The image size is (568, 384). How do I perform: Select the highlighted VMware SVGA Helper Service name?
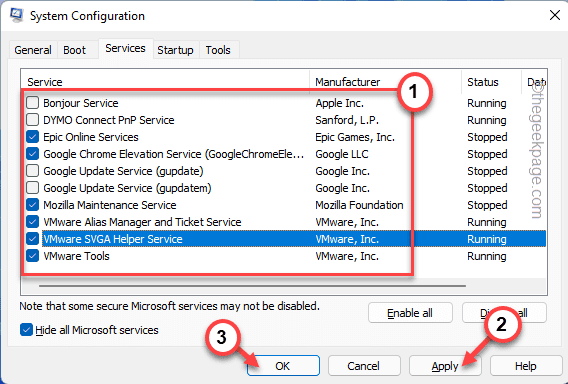[x=113, y=239]
